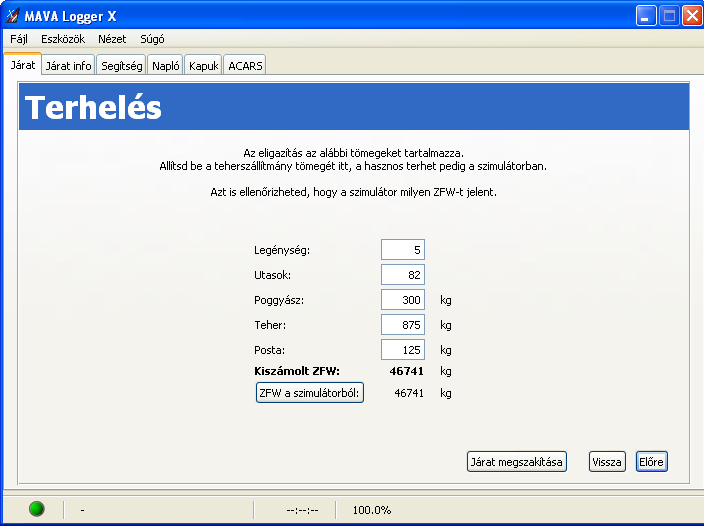The width and height of the screenshot is (704, 526).
Task: Click the Utasok label
Action: point(272,275)
